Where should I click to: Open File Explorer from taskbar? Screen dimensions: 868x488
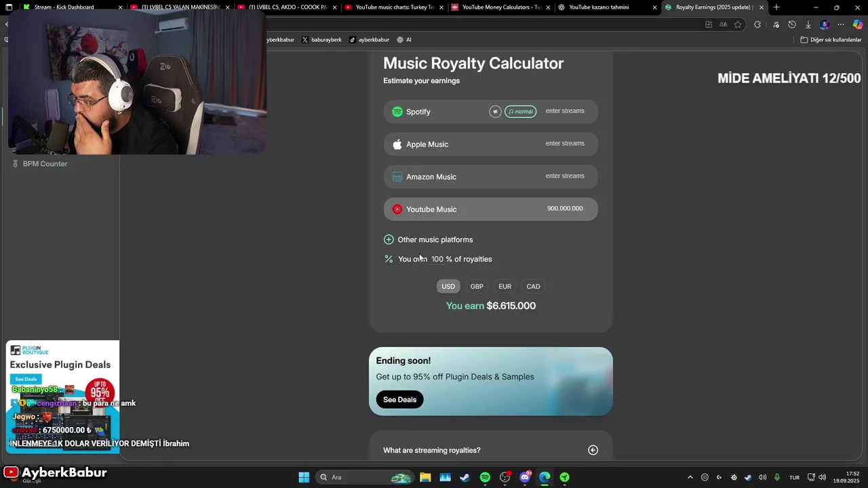click(425, 477)
